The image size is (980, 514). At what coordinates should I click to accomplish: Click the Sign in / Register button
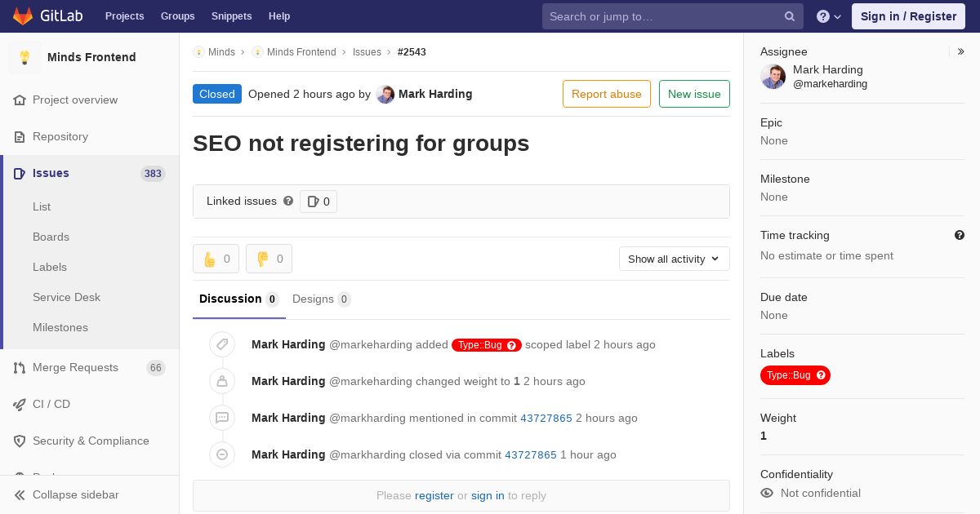909,16
